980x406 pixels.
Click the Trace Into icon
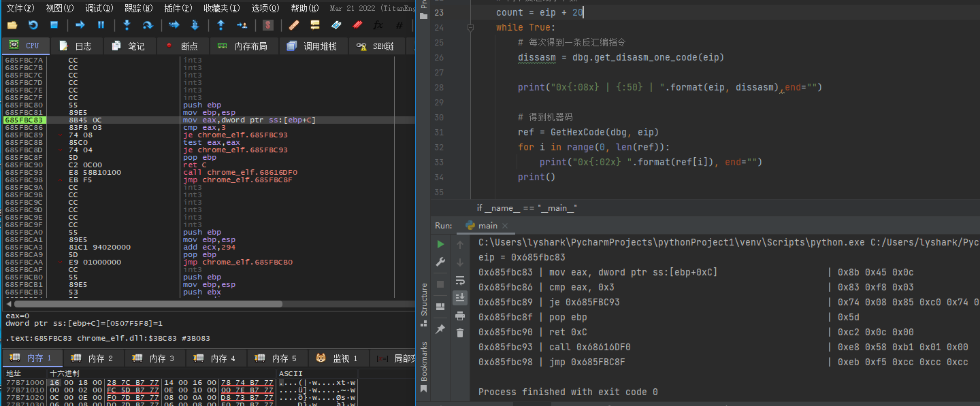174,25
